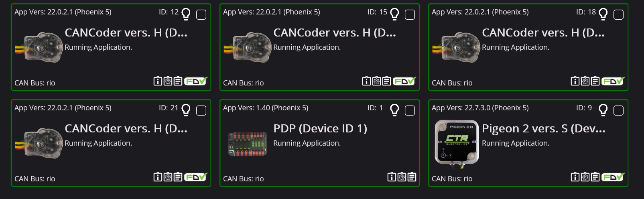644x199 pixels.
Task: Open the PDP config gear clipboard icon
Action: coord(402,177)
